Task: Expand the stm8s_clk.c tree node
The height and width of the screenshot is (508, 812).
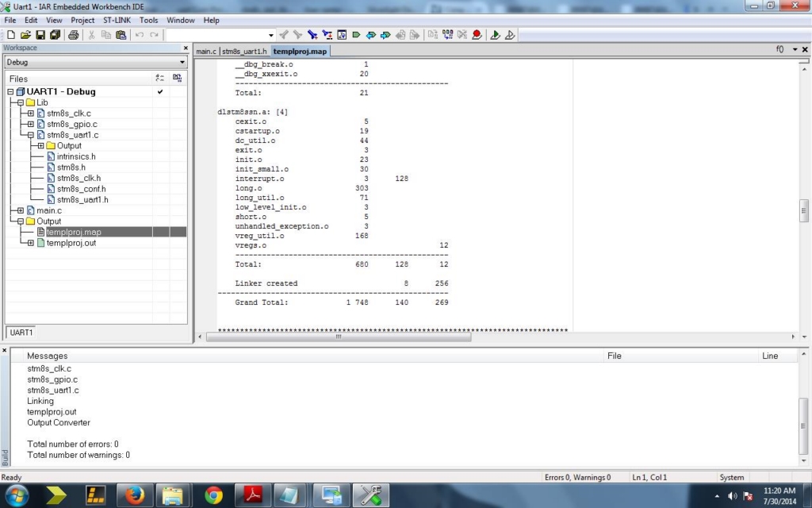Action: [31, 114]
